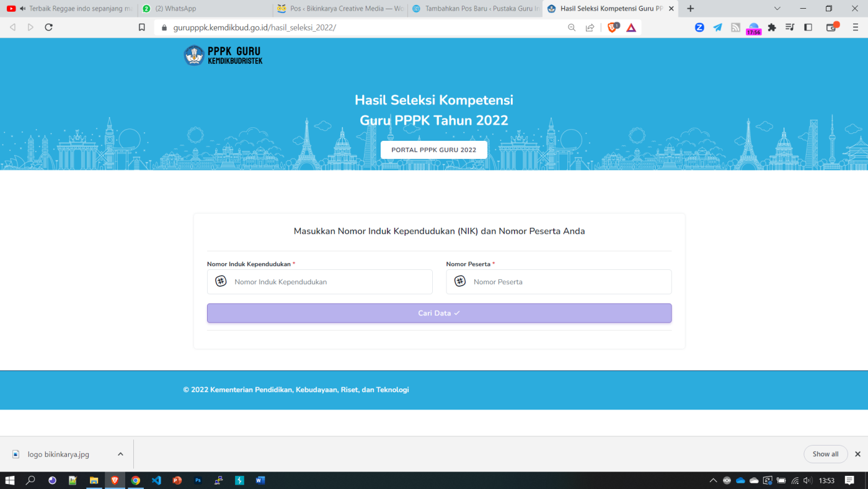Screen dimensions: 868x489
Task: Open the tab search dropdown arrow
Action: 777,9
